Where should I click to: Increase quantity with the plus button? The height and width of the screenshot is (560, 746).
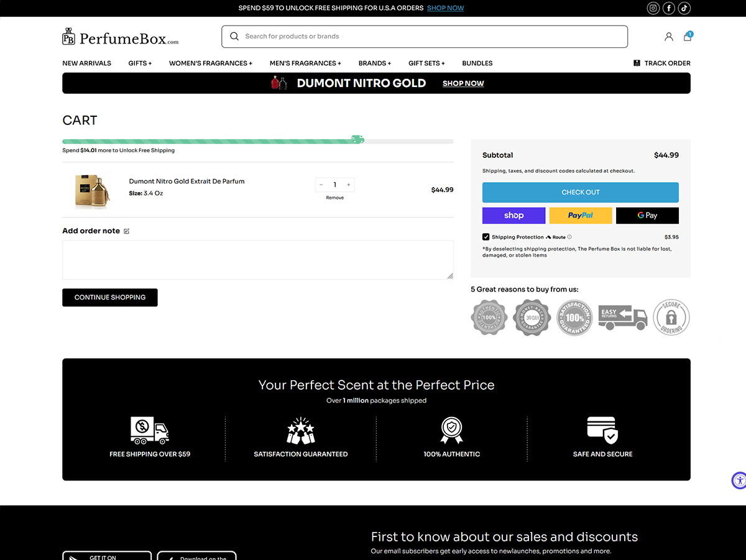pyautogui.click(x=349, y=185)
